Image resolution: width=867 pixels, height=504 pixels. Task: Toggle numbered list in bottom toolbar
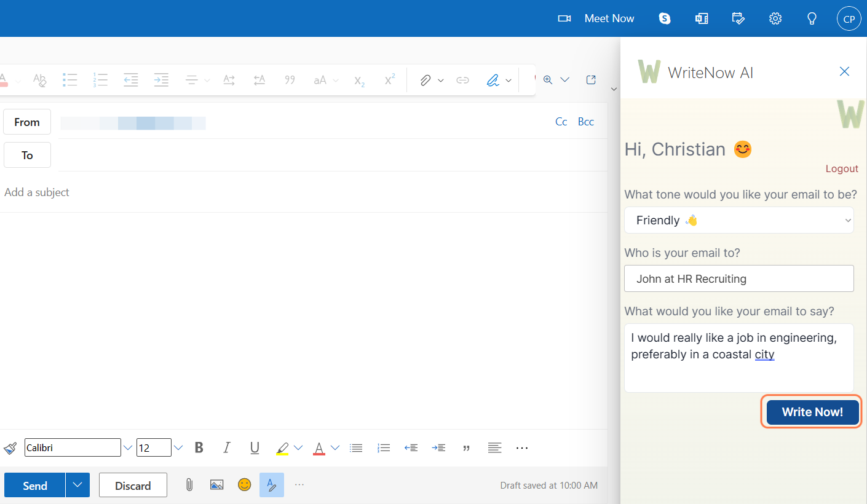point(384,448)
